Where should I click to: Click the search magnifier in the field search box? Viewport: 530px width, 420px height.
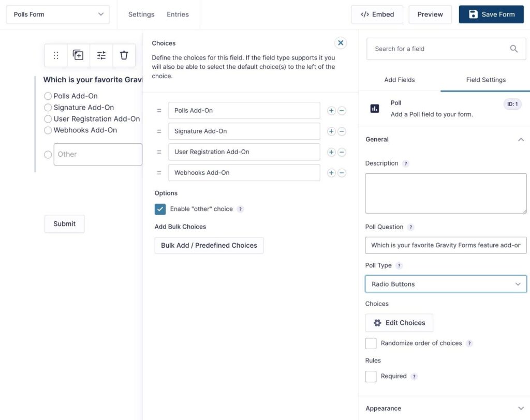514,48
